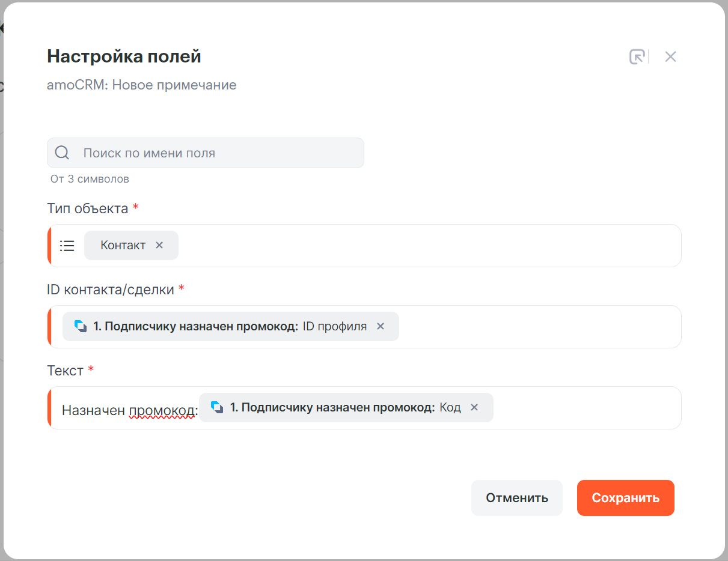The height and width of the screenshot is (561, 728).
Task: Select the Контакт chip
Action: point(123,245)
